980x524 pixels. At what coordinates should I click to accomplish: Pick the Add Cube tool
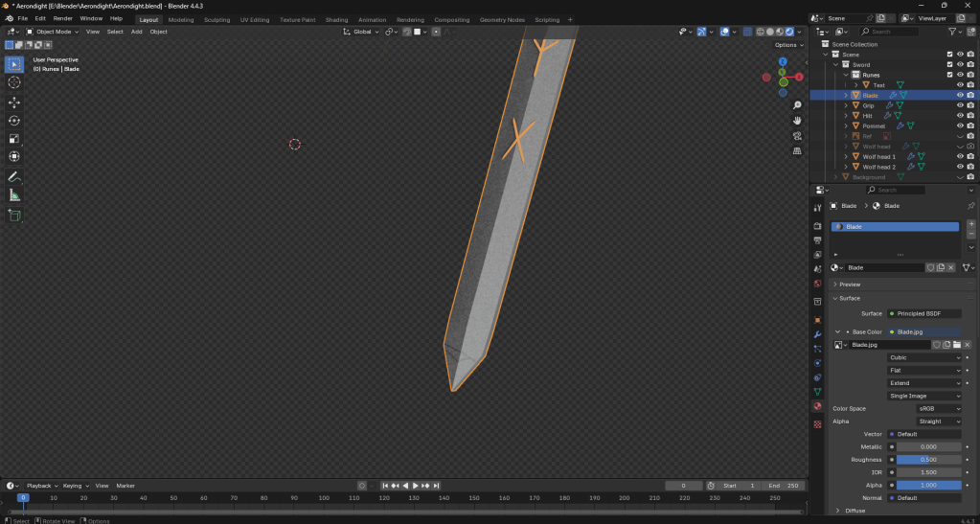14,216
